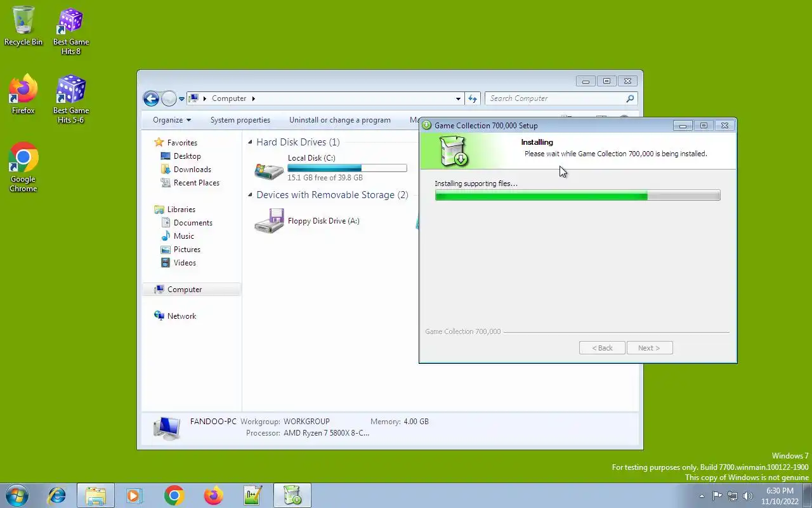
Task: Open the notepad editor taskbar icon
Action: click(253, 495)
